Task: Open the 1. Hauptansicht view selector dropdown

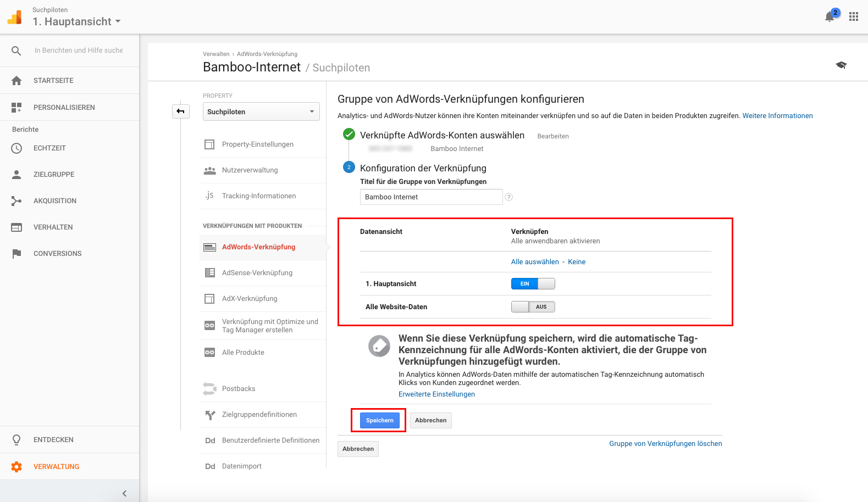Action: [x=76, y=21]
